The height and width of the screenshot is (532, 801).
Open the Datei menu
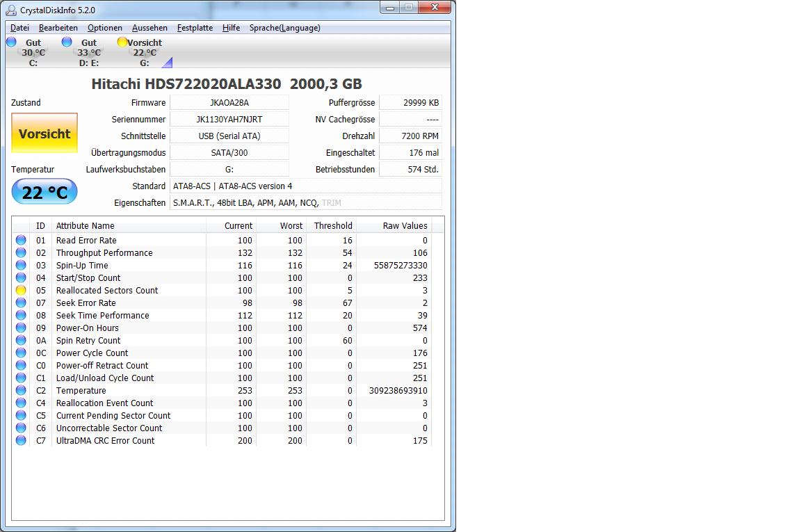[x=19, y=28]
